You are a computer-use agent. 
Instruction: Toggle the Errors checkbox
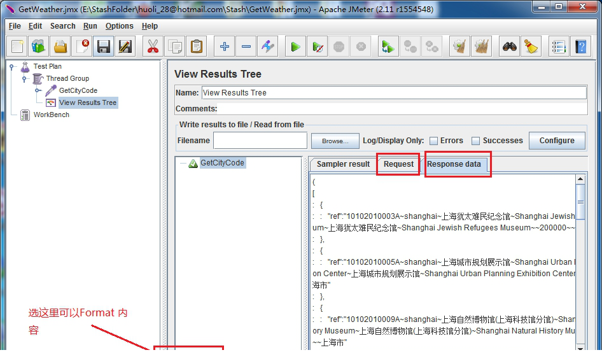click(x=433, y=141)
